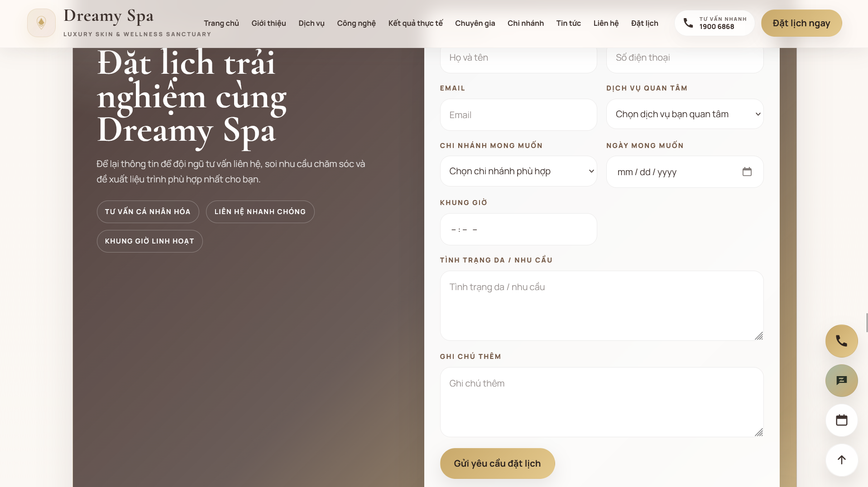The width and height of the screenshot is (868, 487).
Task: Click the Khung giờ time field
Action: (518, 229)
